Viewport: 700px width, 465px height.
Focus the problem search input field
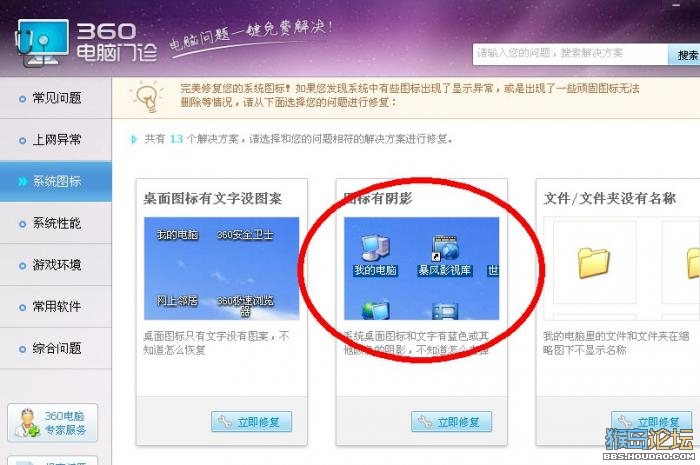pos(570,54)
